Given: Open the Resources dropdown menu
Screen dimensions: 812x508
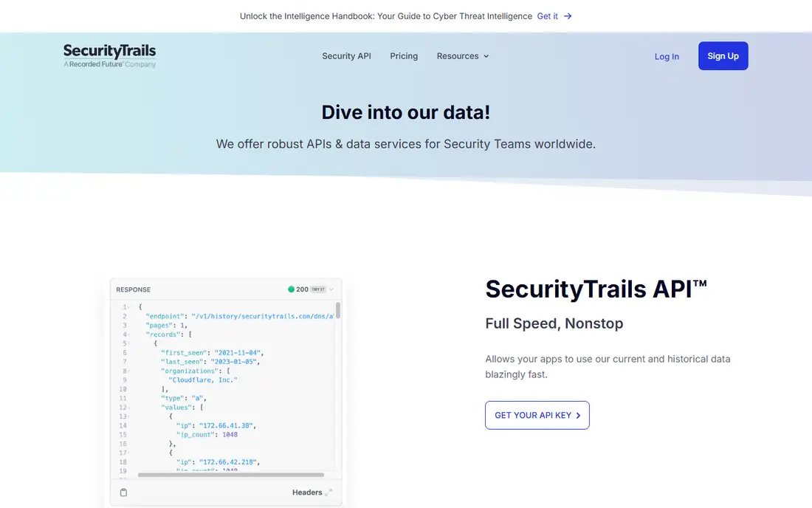Looking at the screenshot, I should pyautogui.click(x=462, y=56).
